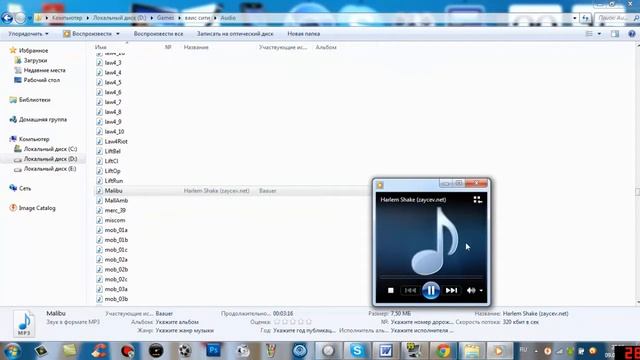The width and height of the screenshot is (640, 360).
Task: Switch to the Explorer taskbar icon
Action: 471,351
